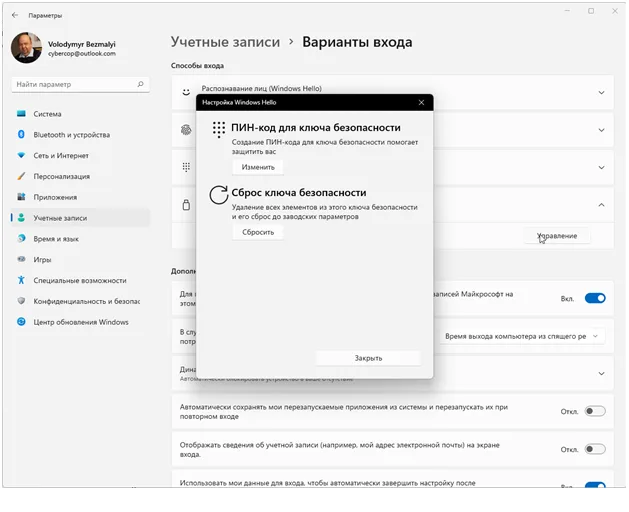Click the Учетные записи person icon
The width and height of the screenshot is (629, 512).
click(21, 217)
